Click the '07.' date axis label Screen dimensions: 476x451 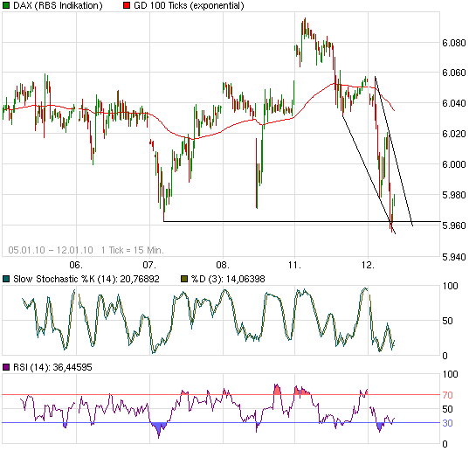[149, 265]
